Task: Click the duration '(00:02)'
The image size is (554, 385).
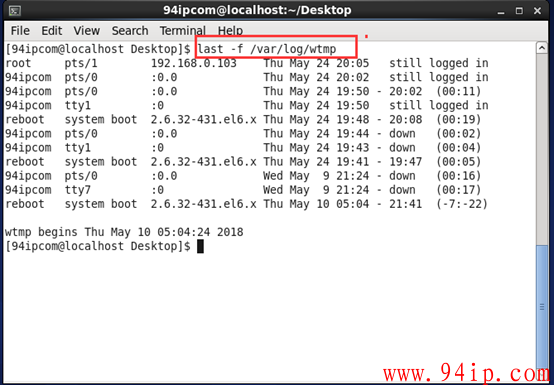Action: click(x=459, y=134)
